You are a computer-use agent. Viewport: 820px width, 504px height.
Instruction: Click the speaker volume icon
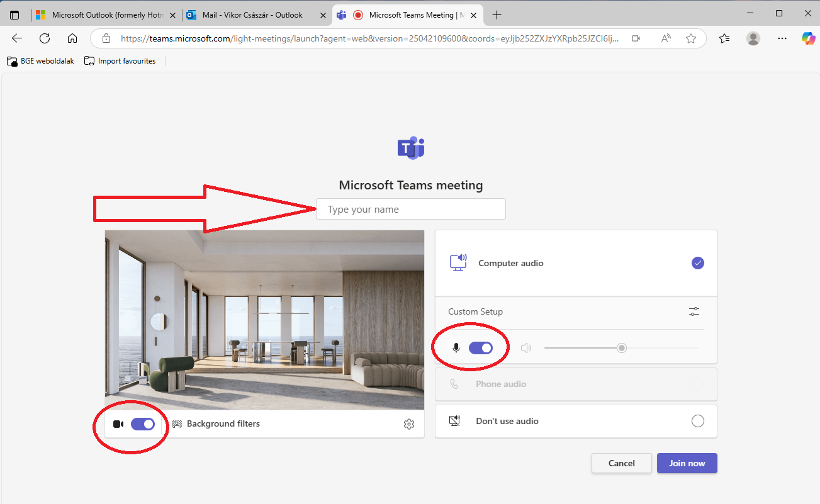click(x=526, y=348)
